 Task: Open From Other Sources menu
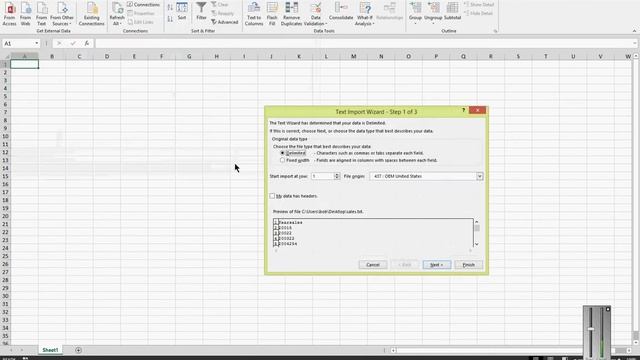coord(62,14)
